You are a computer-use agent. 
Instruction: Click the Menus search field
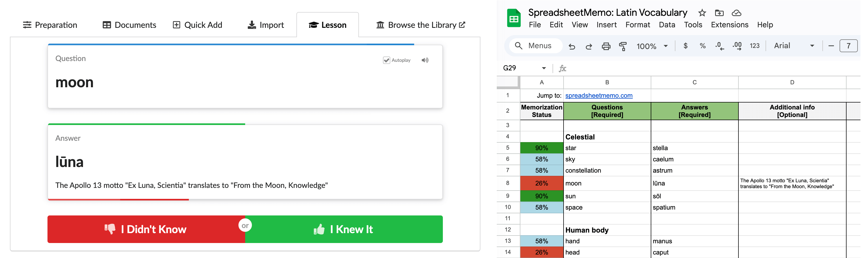click(535, 45)
